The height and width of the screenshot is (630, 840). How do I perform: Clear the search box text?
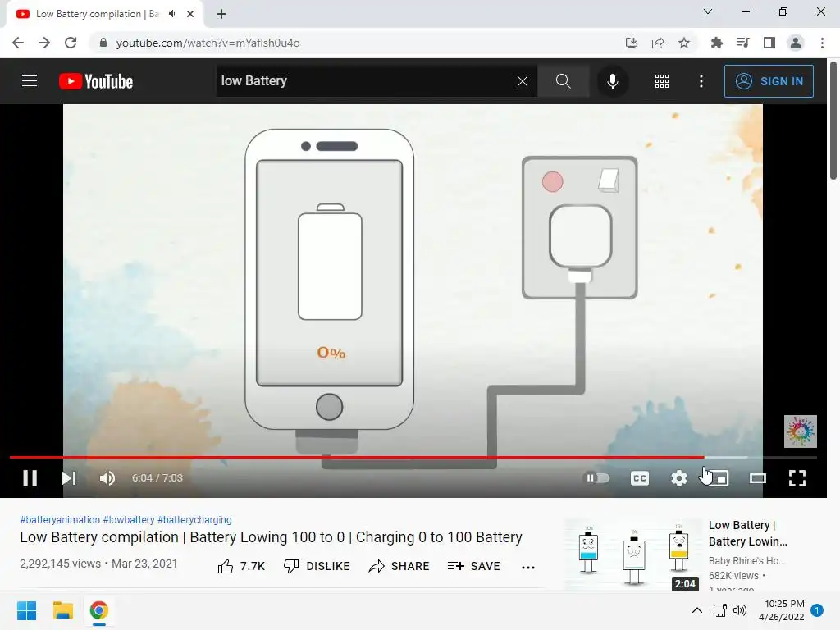tap(523, 81)
